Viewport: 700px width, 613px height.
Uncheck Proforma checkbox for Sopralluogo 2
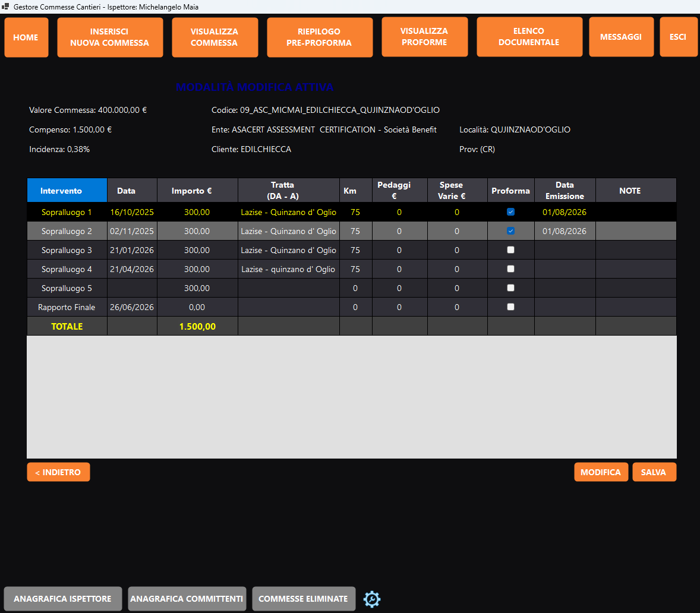510,231
